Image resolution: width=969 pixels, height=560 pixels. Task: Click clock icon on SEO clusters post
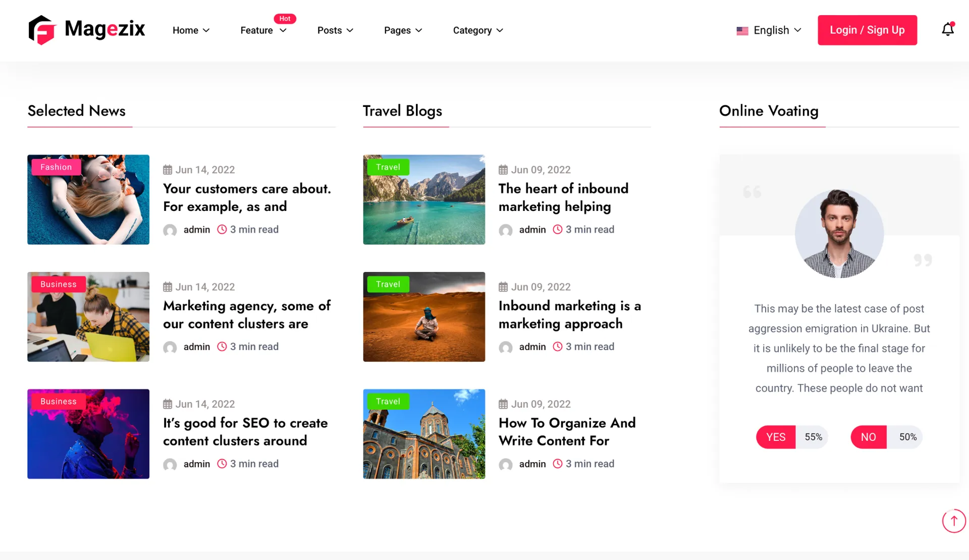pyautogui.click(x=222, y=464)
